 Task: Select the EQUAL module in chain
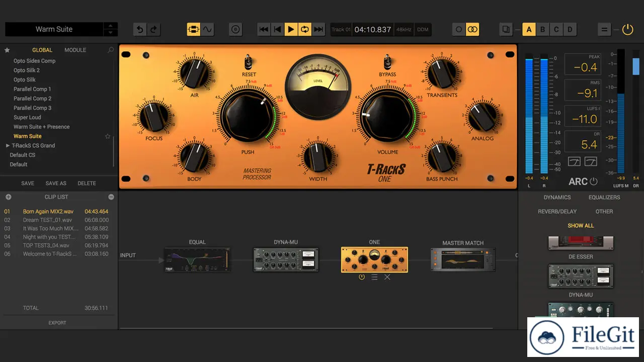197,259
